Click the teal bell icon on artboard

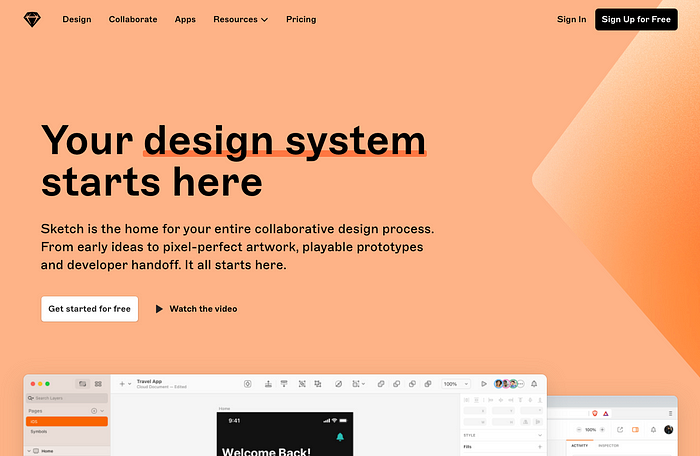[340, 437]
